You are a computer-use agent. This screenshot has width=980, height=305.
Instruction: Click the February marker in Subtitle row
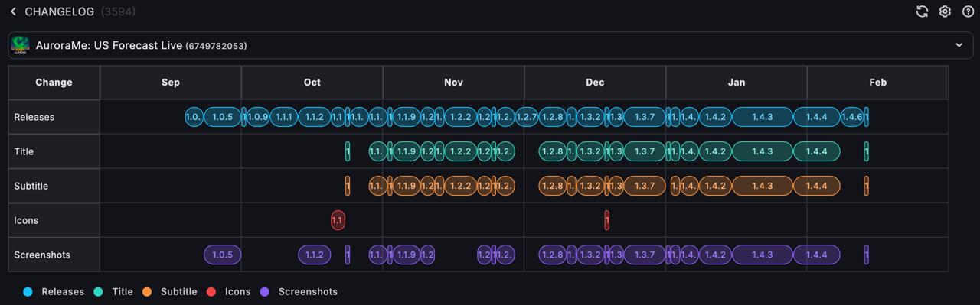(866, 186)
